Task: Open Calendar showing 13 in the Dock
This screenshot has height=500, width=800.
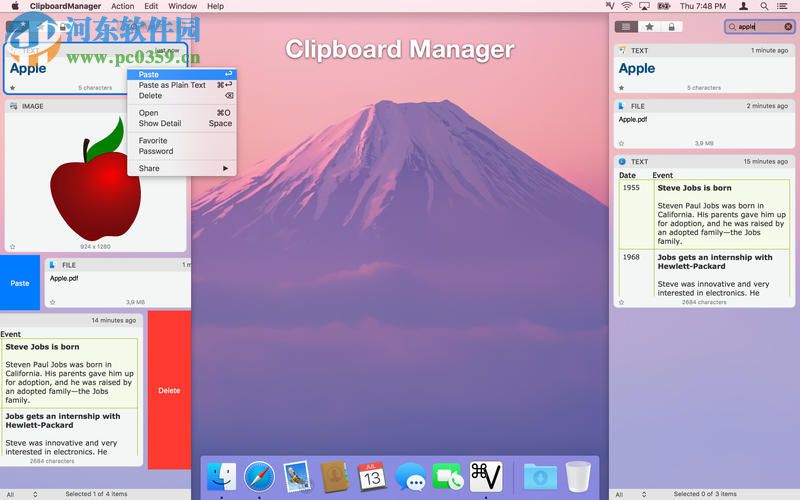Action: [372, 476]
